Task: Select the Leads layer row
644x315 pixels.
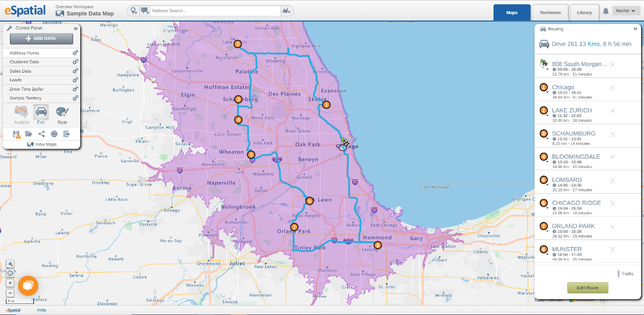Action: (x=42, y=80)
